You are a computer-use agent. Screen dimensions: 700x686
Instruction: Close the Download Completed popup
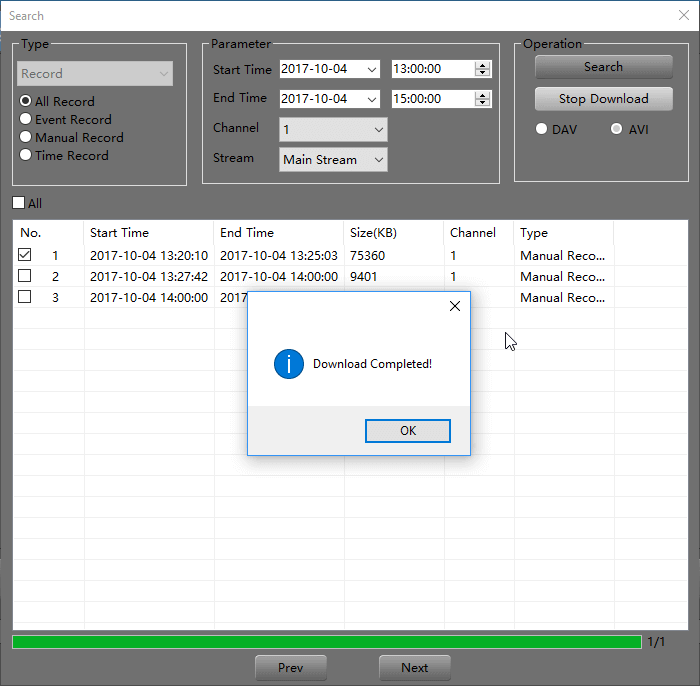coord(455,306)
